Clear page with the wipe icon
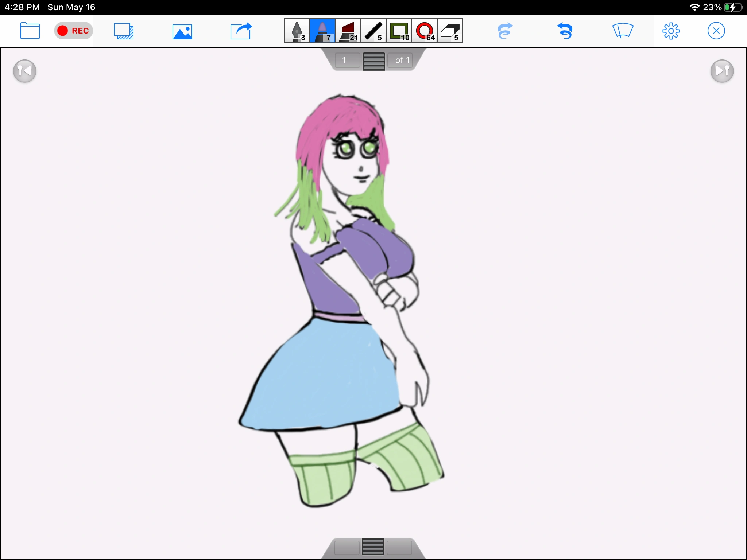 pos(623,31)
